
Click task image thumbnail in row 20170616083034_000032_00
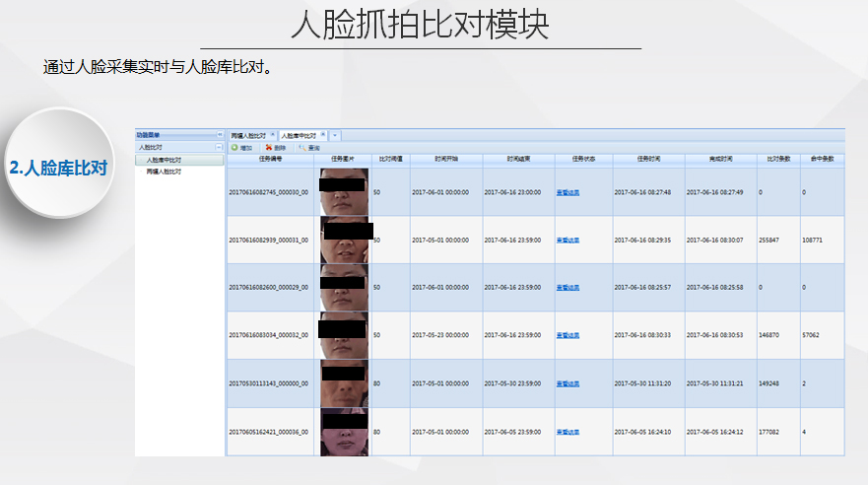coord(344,335)
